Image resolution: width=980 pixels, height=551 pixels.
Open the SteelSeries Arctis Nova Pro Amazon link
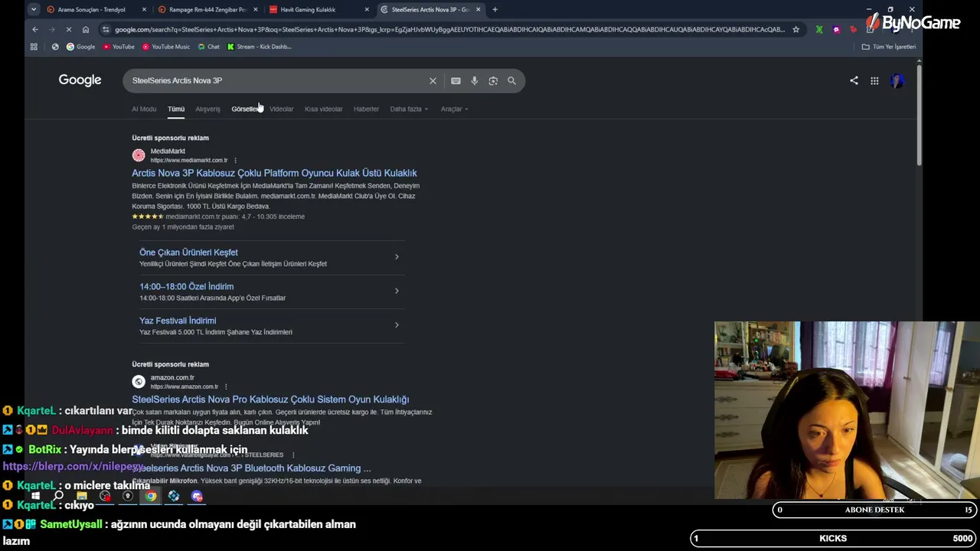[x=270, y=399]
